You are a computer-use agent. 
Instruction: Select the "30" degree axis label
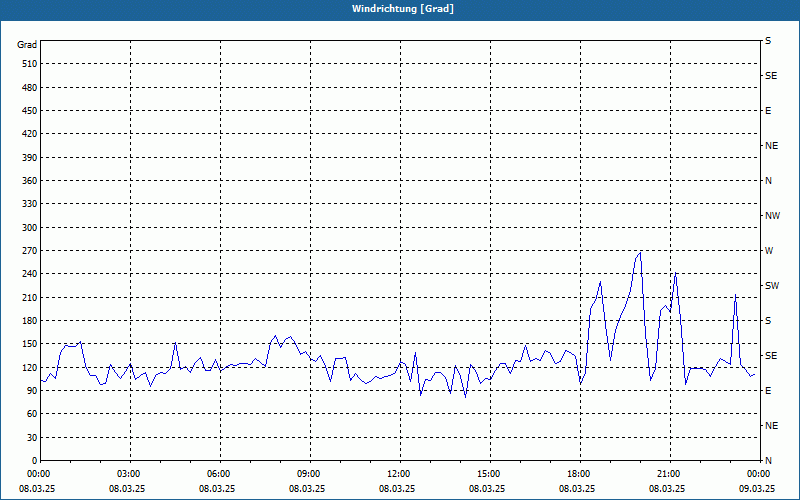click(32, 438)
